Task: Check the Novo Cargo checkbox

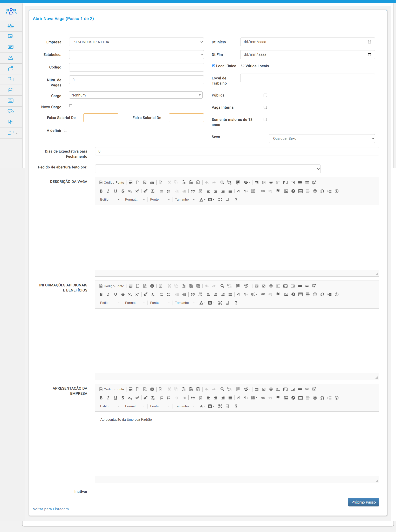Action: tap(71, 106)
